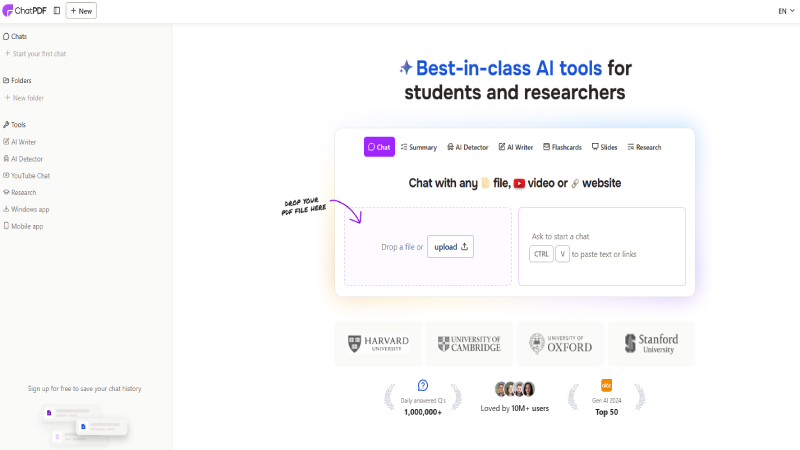Image resolution: width=800 pixels, height=450 pixels.
Task: Click the Tools heading in the sidebar
Action: pyautogui.click(x=14, y=124)
